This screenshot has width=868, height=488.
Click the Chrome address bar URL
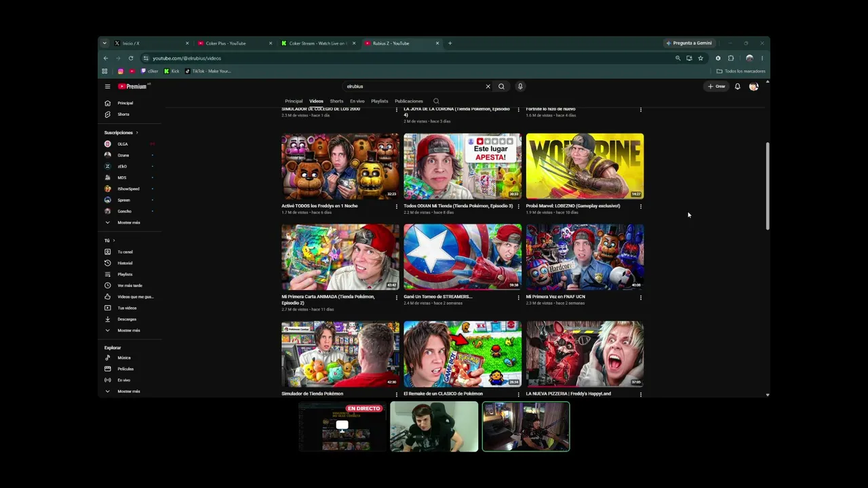tap(186, 58)
